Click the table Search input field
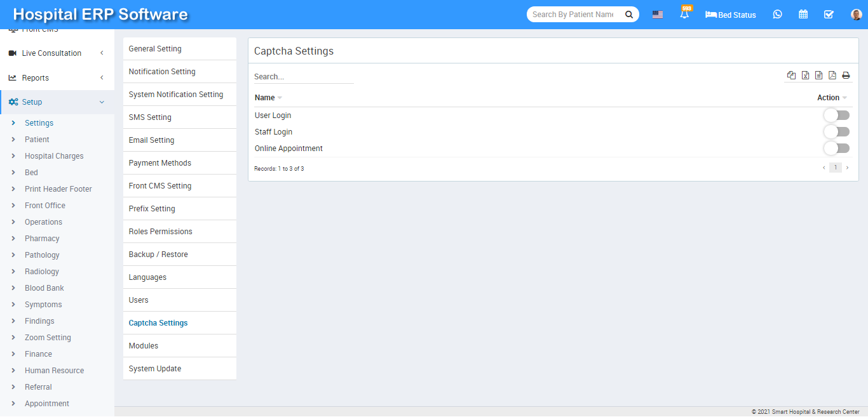The width and height of the screenshot is (868, 417). click(303, 77)
